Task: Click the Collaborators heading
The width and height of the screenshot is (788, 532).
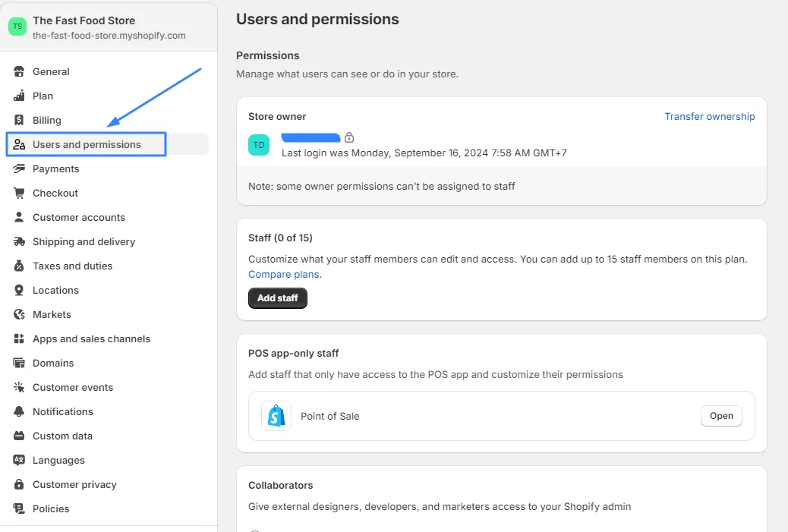Action: coord(280,485)
